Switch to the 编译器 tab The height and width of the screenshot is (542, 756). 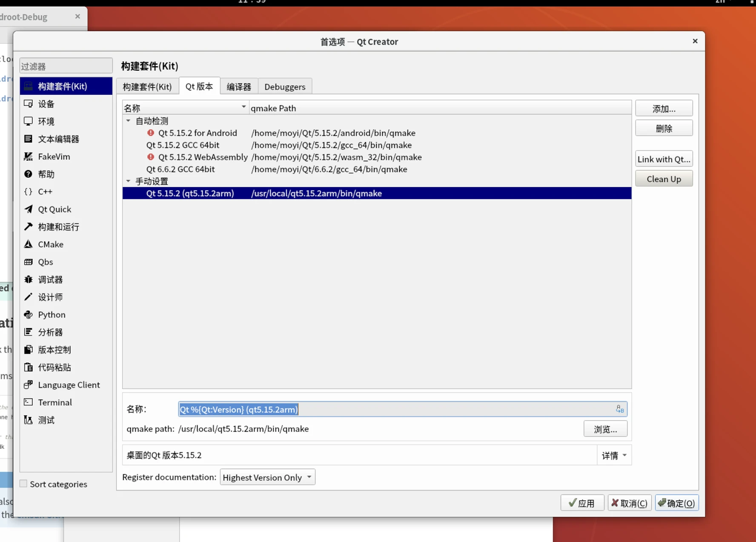coord(238,86)
